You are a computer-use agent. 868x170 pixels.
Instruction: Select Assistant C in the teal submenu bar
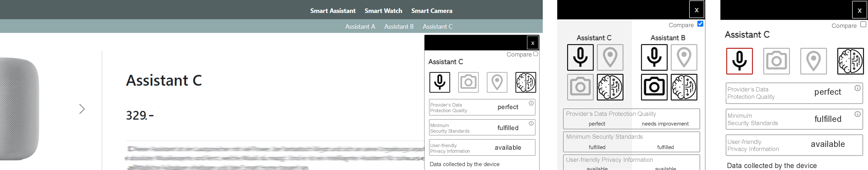(x=437, y=27)
